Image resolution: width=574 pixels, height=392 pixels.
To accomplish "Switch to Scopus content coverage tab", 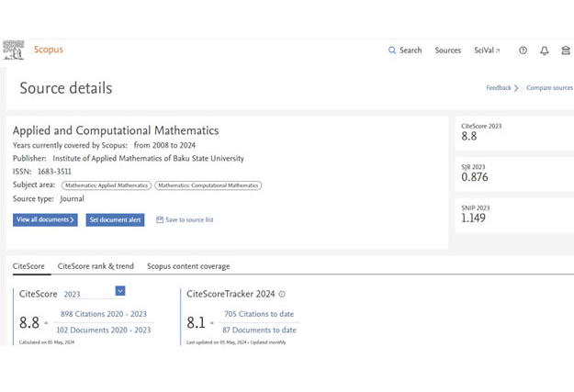I will tap(188, 266).
